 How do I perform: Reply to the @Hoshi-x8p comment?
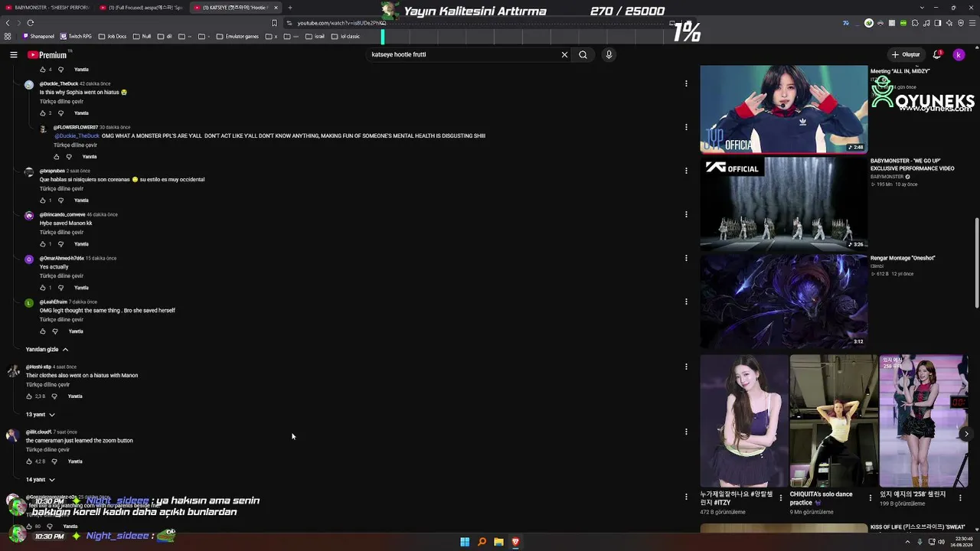pos(75,396)
